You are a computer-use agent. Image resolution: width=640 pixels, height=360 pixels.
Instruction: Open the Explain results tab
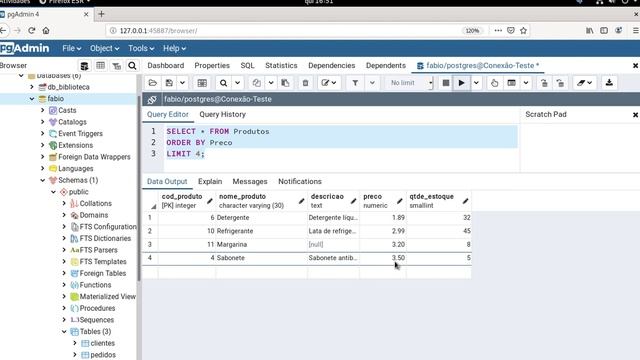tap(210, 181)
